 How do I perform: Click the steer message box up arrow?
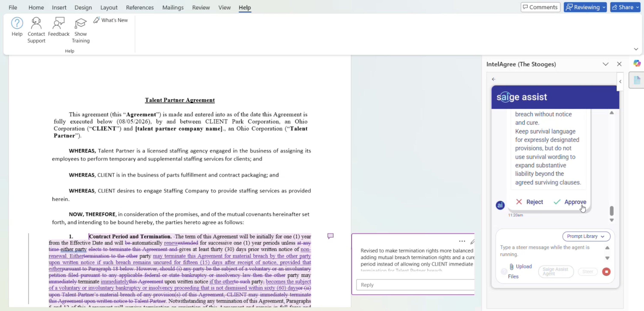(607, 248)
